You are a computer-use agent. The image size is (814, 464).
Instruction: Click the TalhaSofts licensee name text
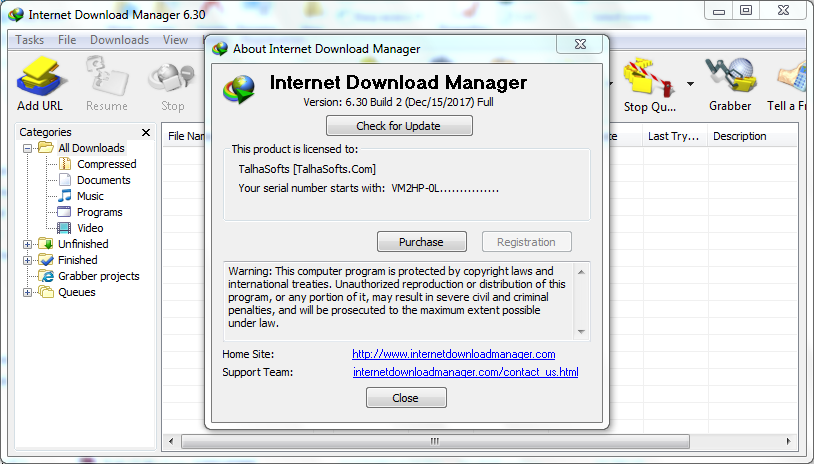307,169
